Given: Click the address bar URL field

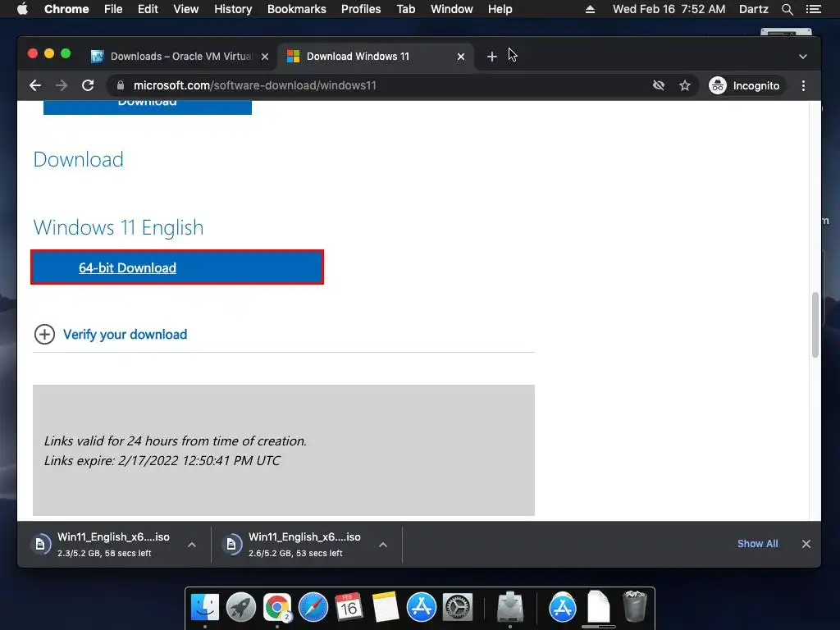Looking at the screenshot, I should [x=375, y=85].
